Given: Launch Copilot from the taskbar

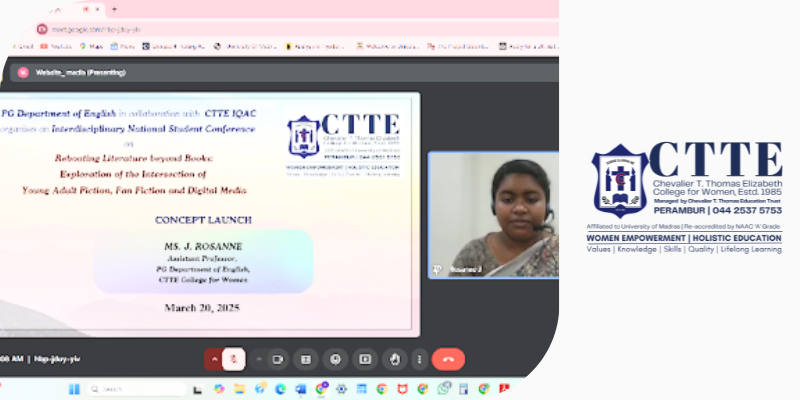Looking at the screenshot, I should [x=219, y=389].
